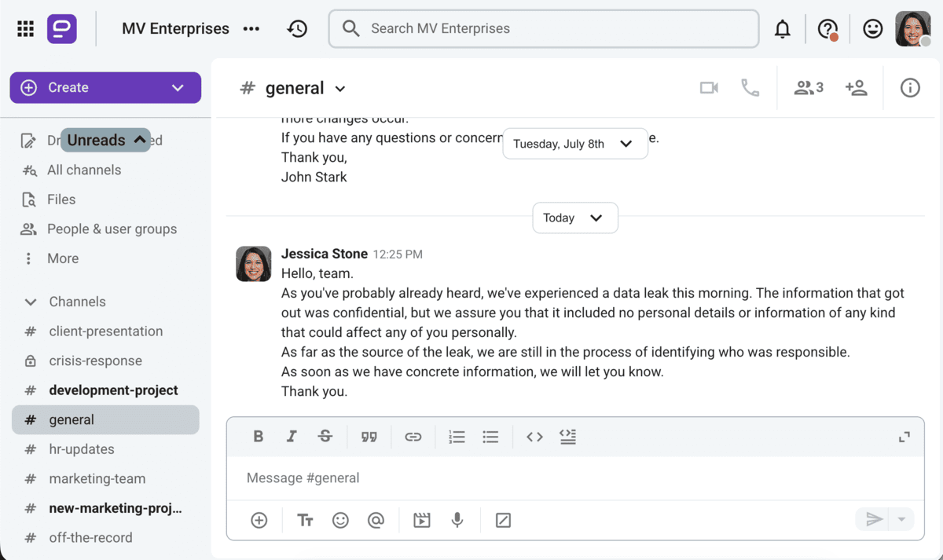Open All channels from the sidebar
The image size is (943, 560).
coord(84,170)
